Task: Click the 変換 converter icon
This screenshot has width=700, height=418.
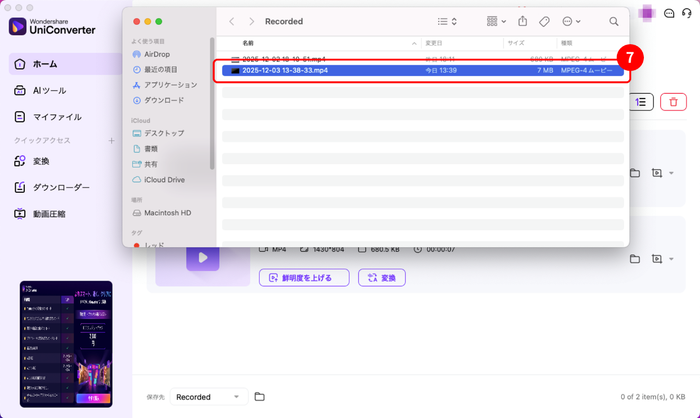Action: pos(20,161)
